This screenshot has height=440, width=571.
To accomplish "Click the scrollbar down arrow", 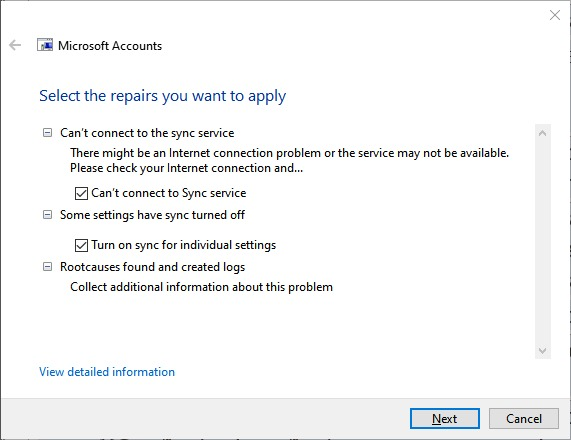I will (x=542, y=350).
